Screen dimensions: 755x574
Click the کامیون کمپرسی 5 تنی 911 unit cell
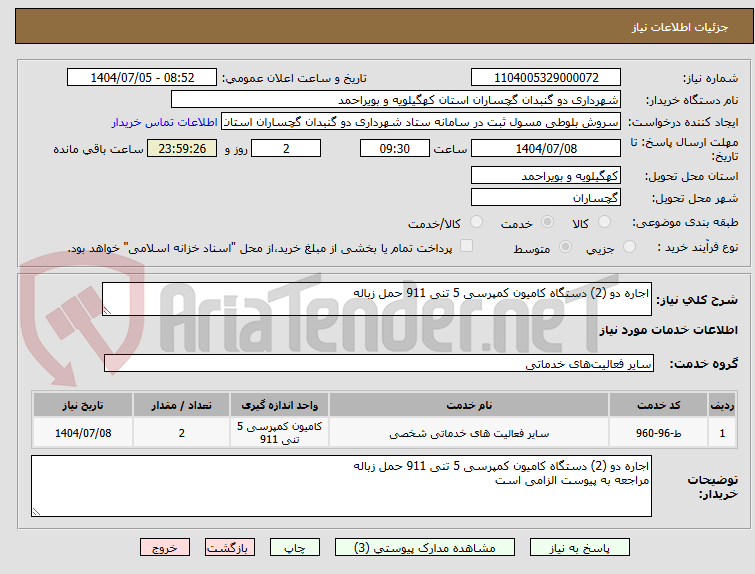(279, 433)
